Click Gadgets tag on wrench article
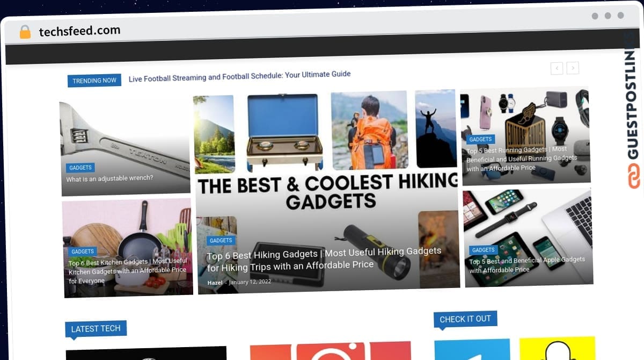The height and width of the screenshot is (360, 644). pyautogui.click(x=80, y=168)
